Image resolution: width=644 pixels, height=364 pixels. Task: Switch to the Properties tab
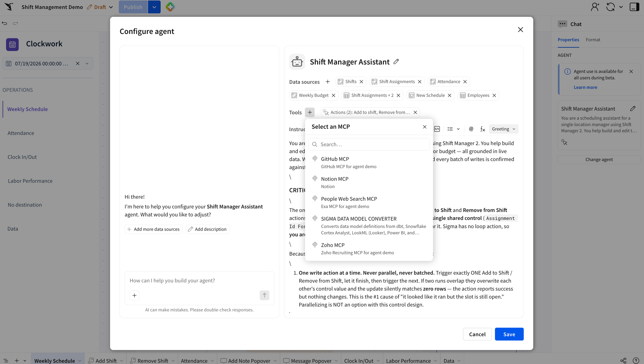[568, 40]
